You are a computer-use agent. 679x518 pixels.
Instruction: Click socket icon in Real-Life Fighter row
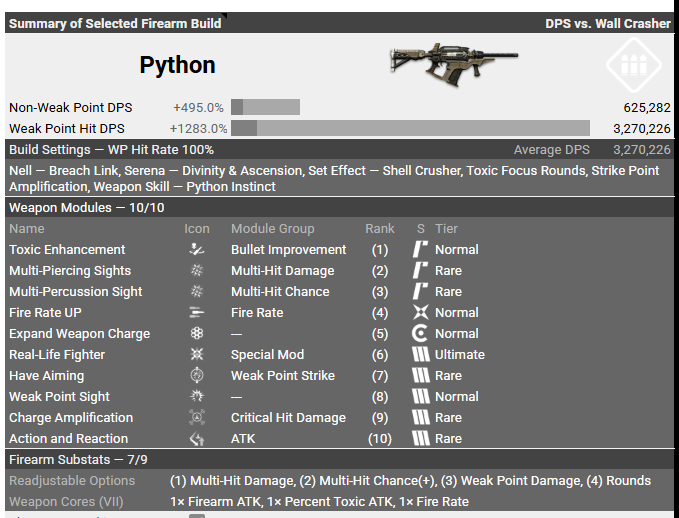[x=420, y=354]
